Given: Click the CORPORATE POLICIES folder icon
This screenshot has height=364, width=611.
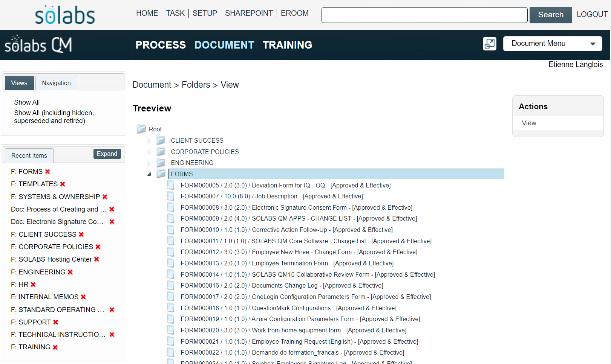Looking at the screenshot, I should tap(161, 151).
